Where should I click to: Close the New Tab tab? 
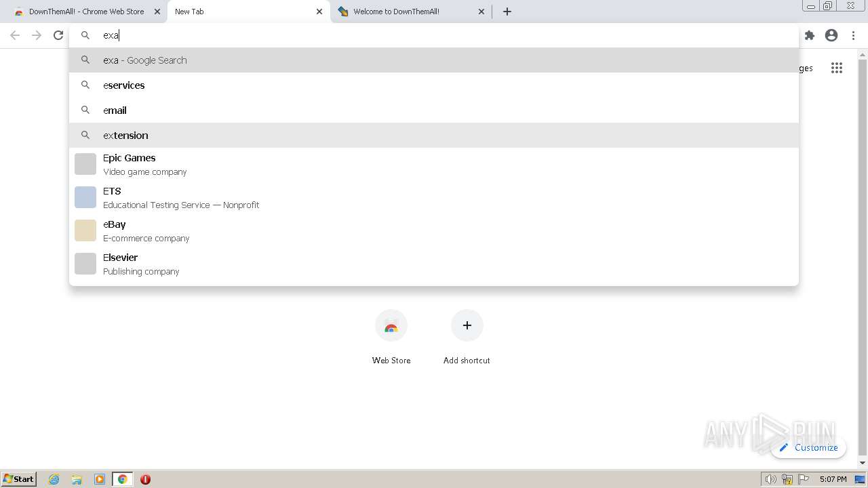coord(319,12)
